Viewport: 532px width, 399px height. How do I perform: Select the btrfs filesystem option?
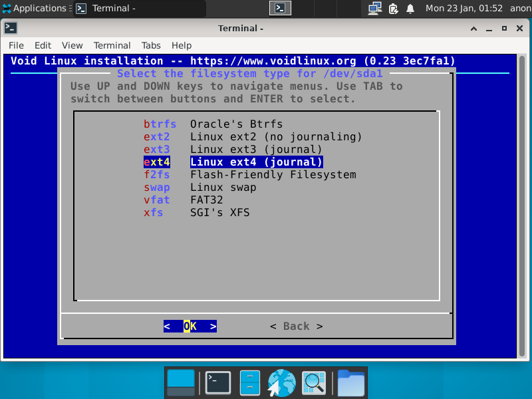tap(213, 124)
